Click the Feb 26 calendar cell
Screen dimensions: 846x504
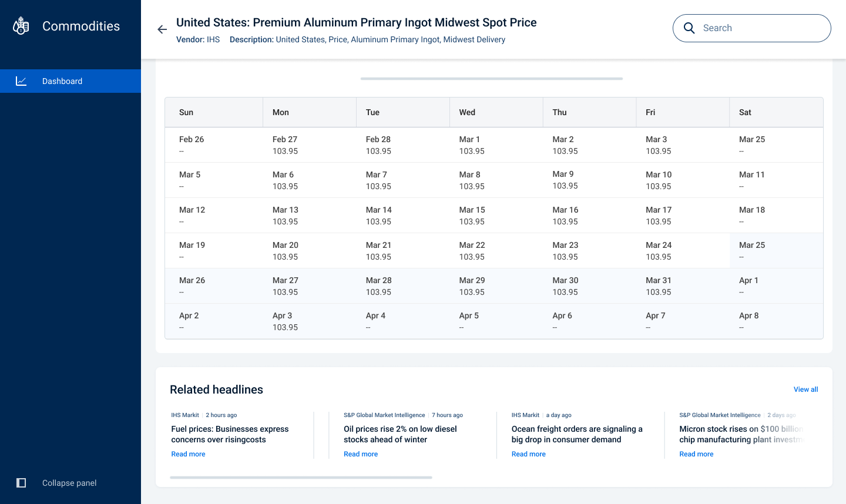[x=214, y=145]
